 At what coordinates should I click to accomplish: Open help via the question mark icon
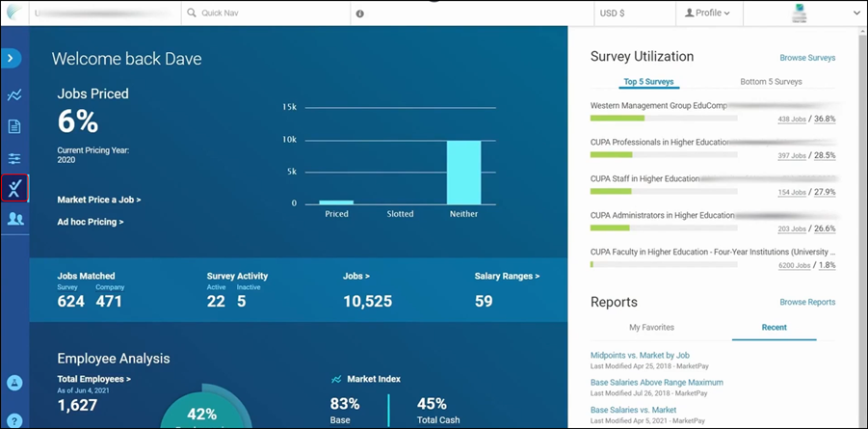tap(14, 420)
